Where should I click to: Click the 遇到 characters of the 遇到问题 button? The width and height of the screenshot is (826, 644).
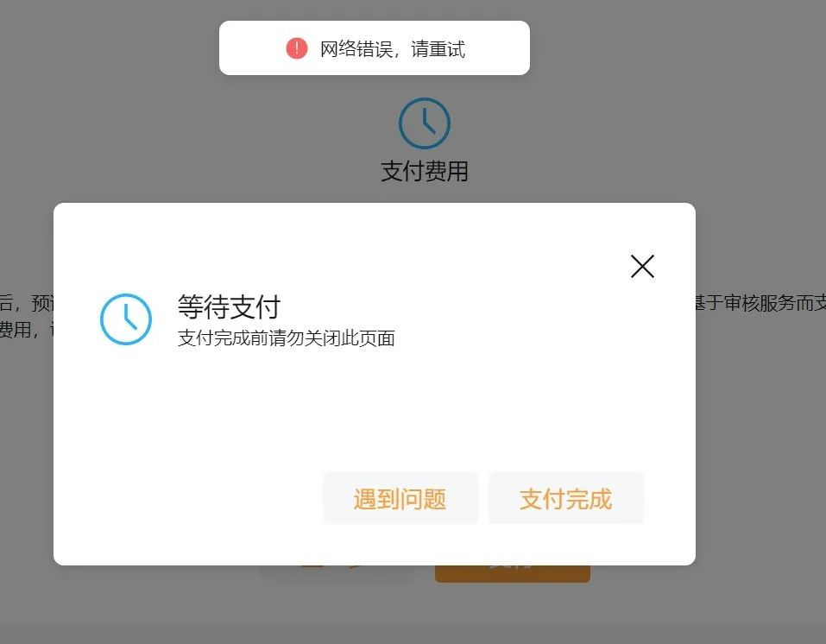(x=376, y=499)
